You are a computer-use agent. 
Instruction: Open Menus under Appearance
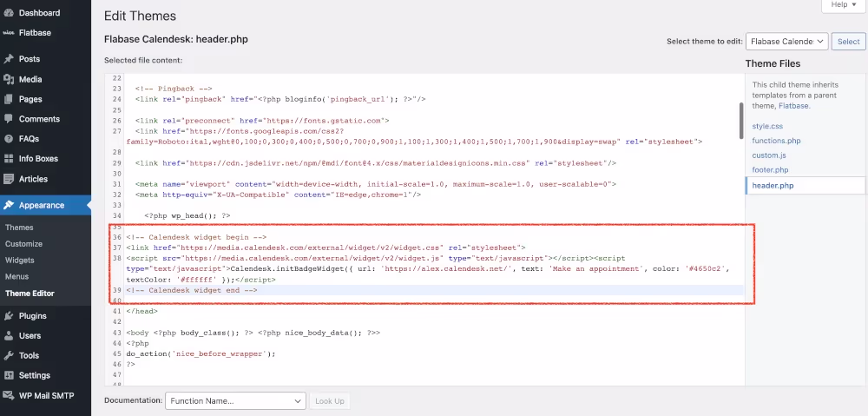coord(17,276)
